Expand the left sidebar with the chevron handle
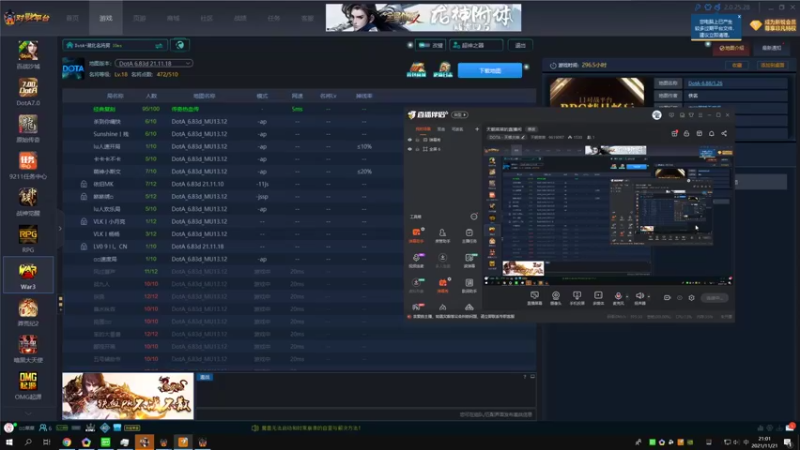Image resolution: width=800 pixels, height=450 pixels. 60,228
